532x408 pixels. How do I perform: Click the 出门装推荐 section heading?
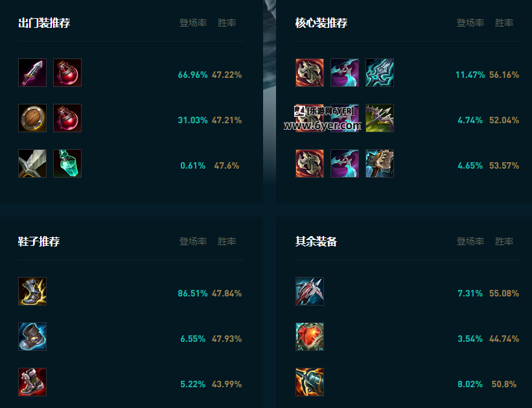(x=45, y=23)
